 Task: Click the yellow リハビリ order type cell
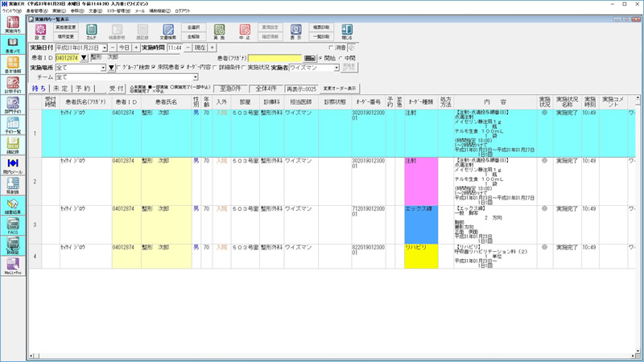[x=421, y=257]
